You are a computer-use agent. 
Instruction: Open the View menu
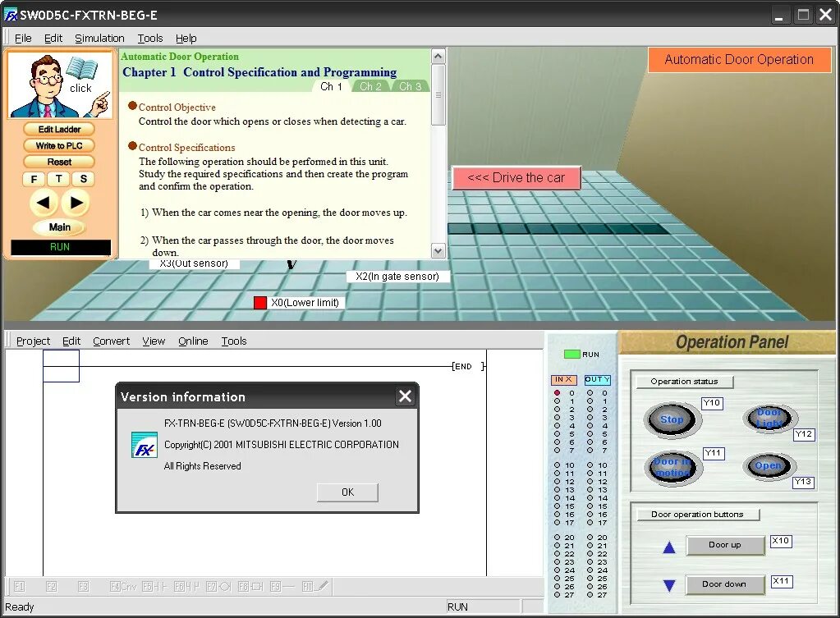(x=154, y=341)
